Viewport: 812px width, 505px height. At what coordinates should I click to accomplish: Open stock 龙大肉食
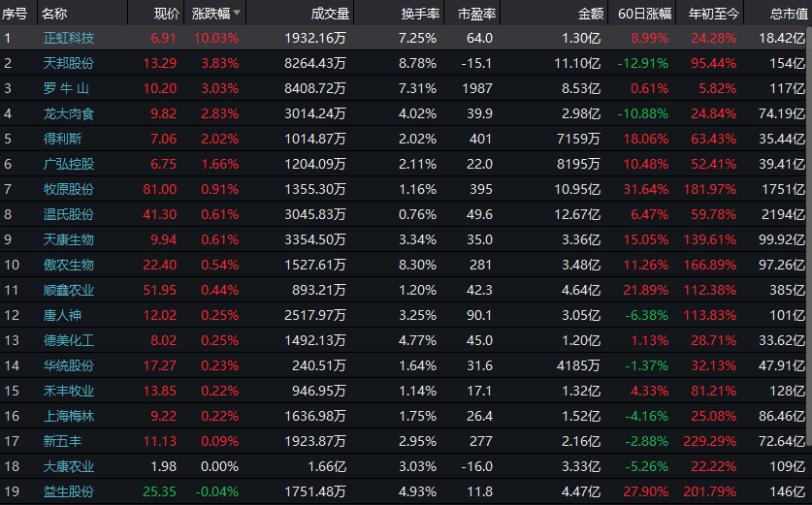click(x=68, y=113)
